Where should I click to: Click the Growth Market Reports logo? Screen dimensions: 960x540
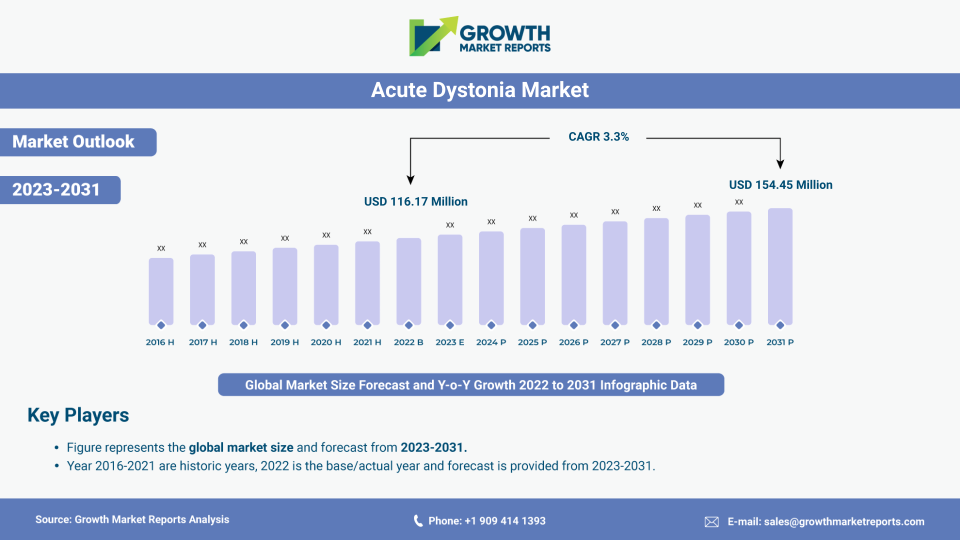(x=479, y=36)
